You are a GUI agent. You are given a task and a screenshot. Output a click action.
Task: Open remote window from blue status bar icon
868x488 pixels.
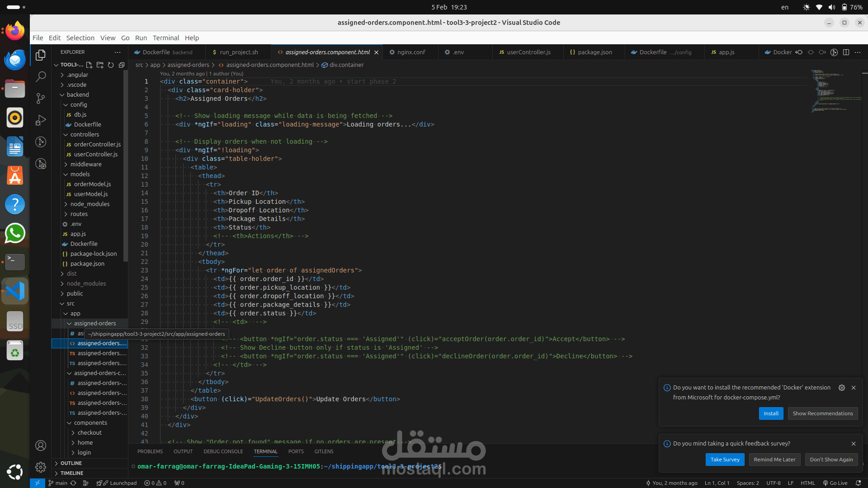(x=38, y=483)
